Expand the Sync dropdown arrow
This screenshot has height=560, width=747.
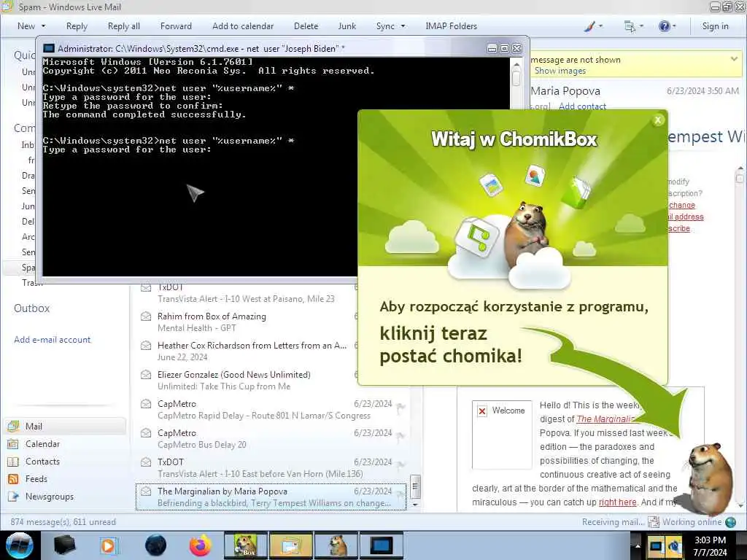(x=403, y=26)
